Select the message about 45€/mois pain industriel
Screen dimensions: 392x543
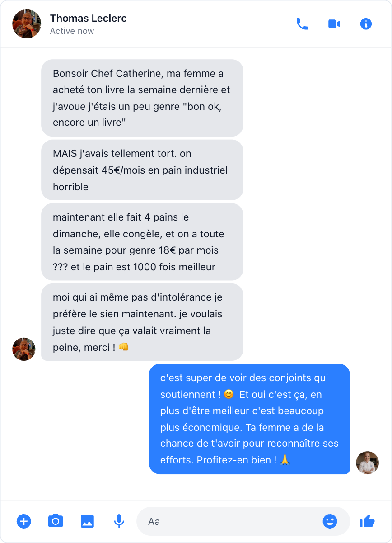pyautogui.click(x=142, y=170)
